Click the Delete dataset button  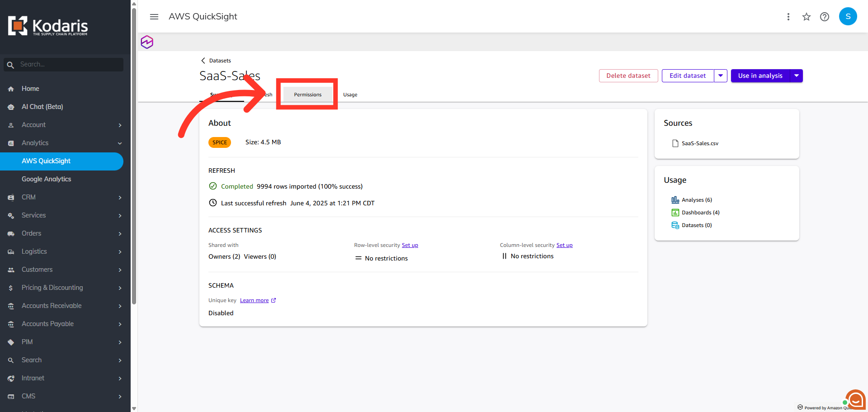(628, 76)
